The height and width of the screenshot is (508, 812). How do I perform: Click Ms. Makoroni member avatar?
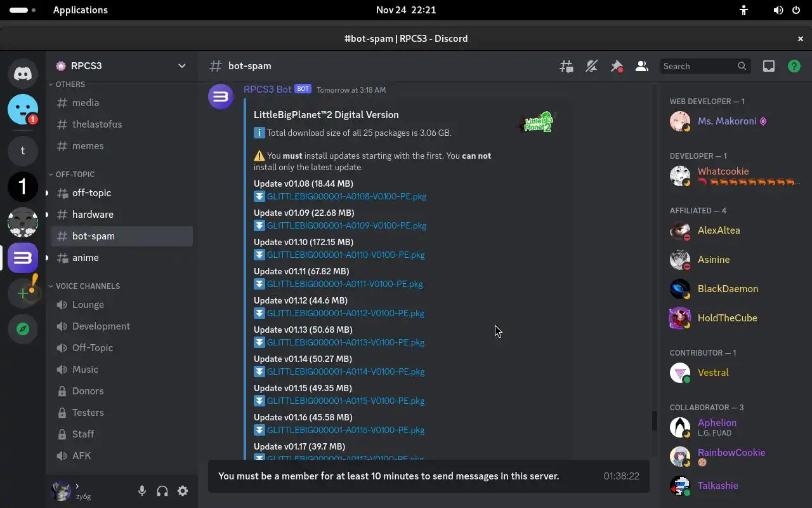coord(680,121)
